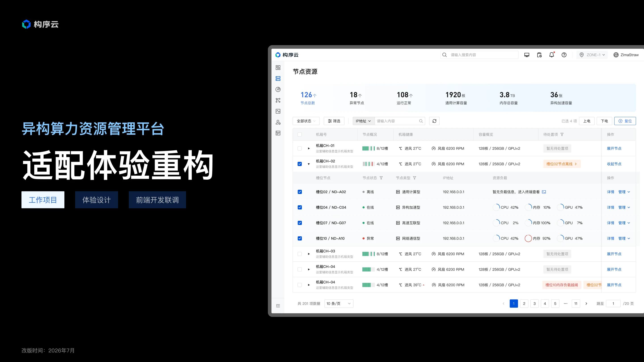Open 管理 dropdown for 槽位04 / ND-C04
The image size is (644, 362).
[x=624, y=207]
